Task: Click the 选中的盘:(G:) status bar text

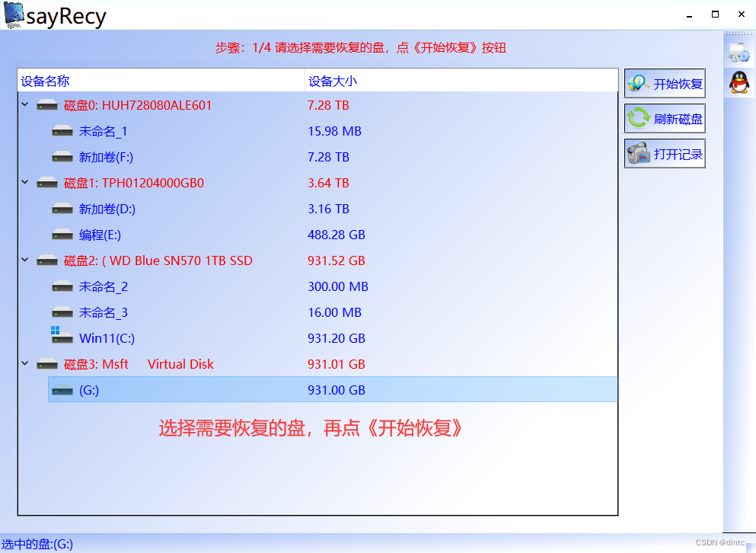Action: [x=37, y=545]
